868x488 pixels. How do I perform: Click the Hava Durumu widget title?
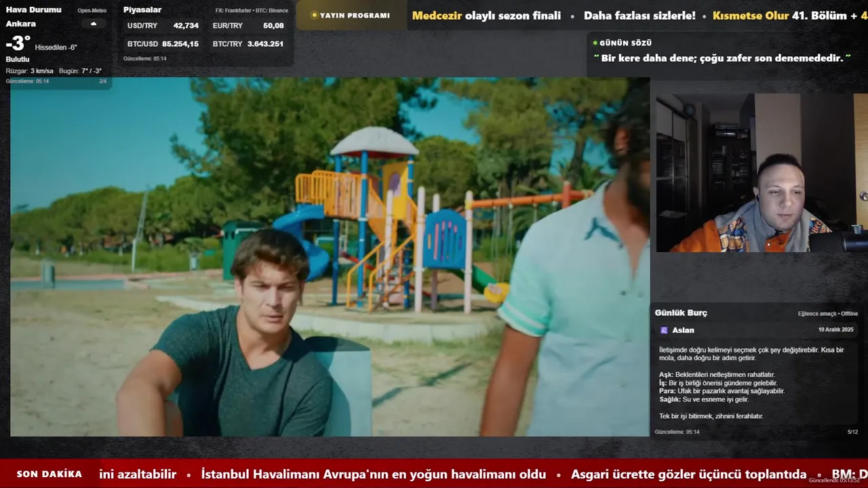pyautogui.click(x=34, y=9)
